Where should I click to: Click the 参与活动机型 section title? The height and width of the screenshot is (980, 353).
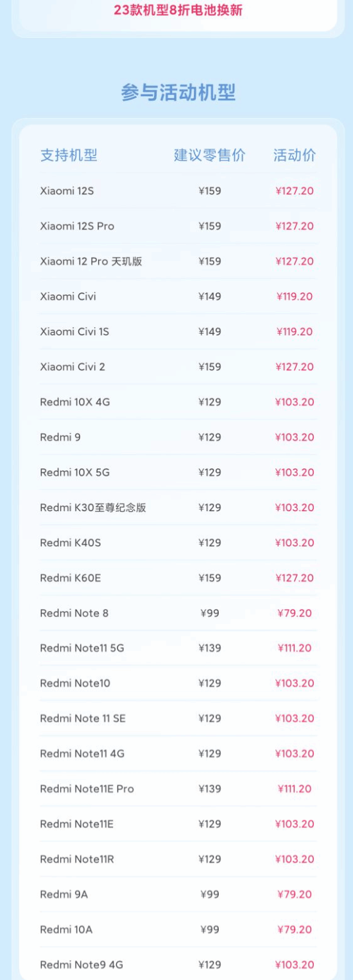pyautogui.click(x=178, y=92)
